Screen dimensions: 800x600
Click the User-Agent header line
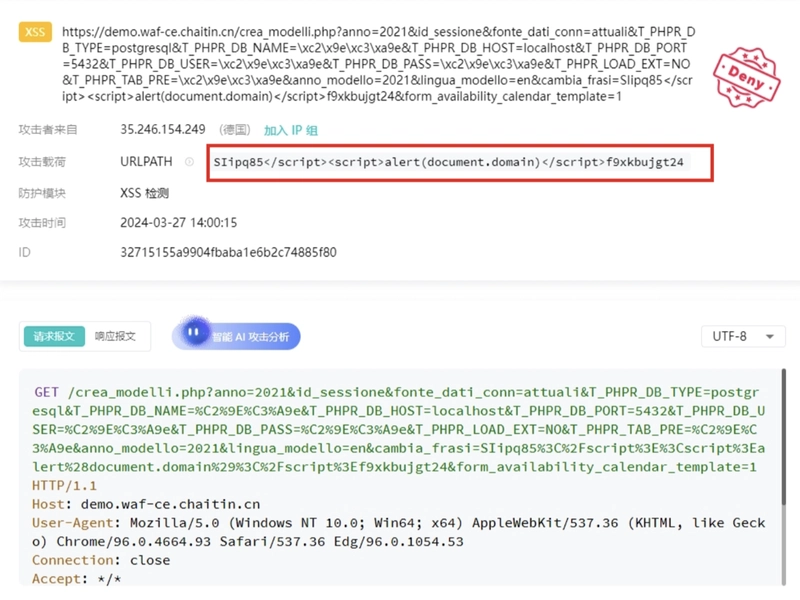[398, 532]
